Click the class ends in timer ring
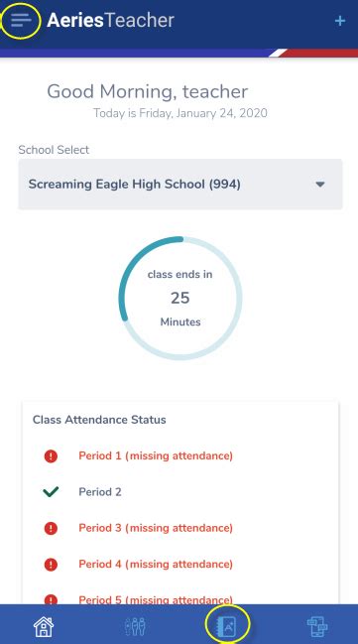The image size is (358, 644). [x=180, y=298]
